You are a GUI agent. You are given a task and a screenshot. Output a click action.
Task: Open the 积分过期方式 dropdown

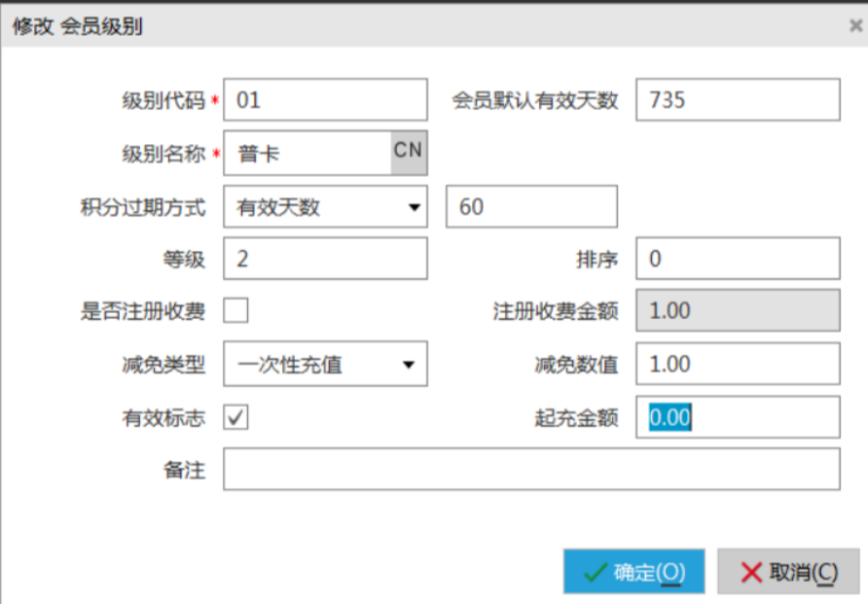click(x=325, y=207)
